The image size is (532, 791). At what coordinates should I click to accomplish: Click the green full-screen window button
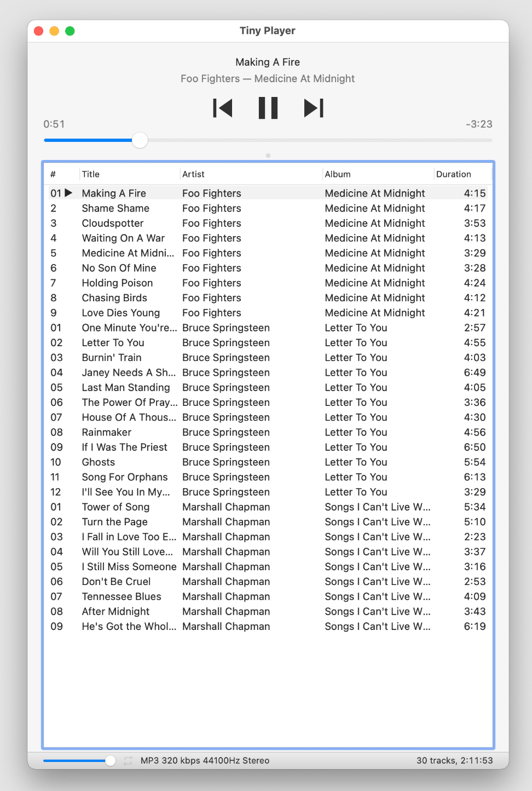pos(70,31)
